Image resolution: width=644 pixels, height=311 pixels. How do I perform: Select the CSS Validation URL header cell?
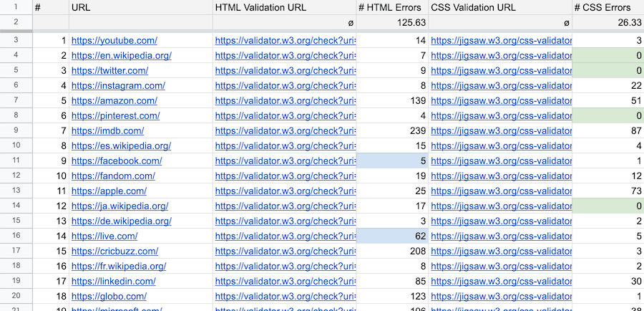500,7
